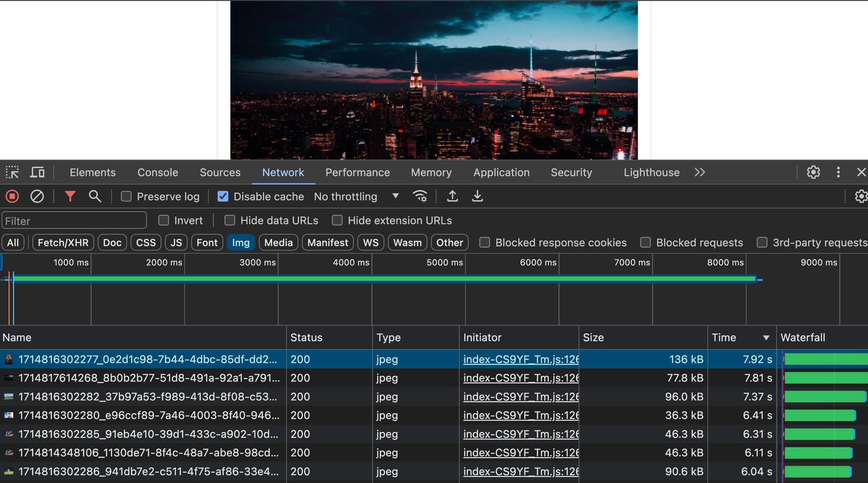Stop recording the network log
Viewport: 868px width, 483px height.
[x=12, y=196]
